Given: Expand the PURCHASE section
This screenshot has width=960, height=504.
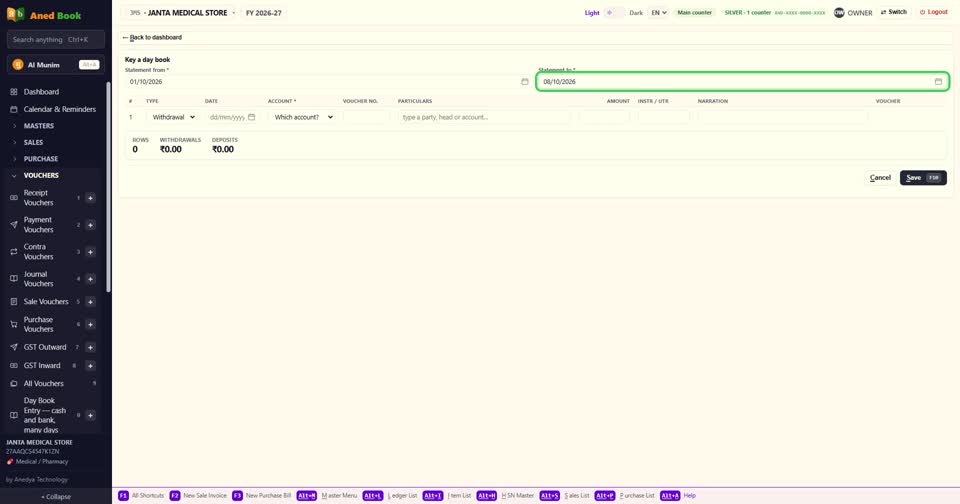Looking at the screenshot, I should tap(40, 159).
